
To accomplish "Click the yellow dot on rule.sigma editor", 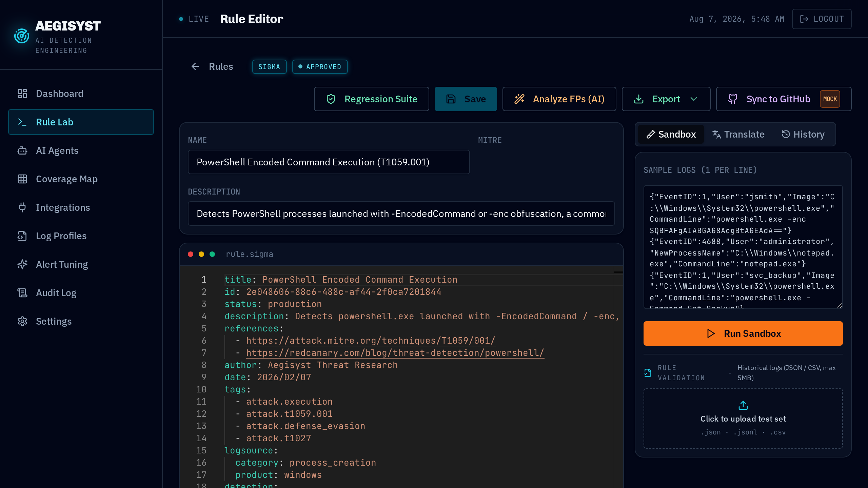I will [x=201, y=254].
